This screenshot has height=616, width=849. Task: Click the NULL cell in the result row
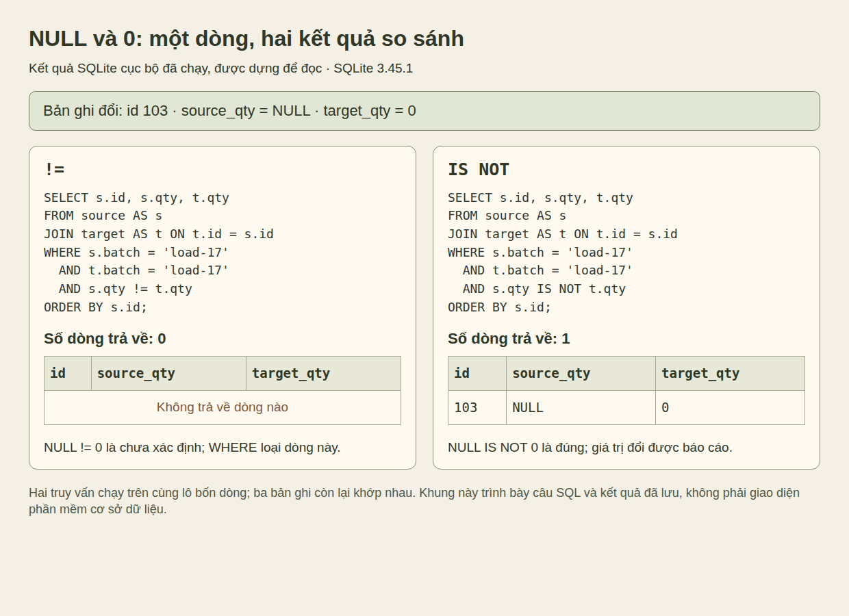581,407
